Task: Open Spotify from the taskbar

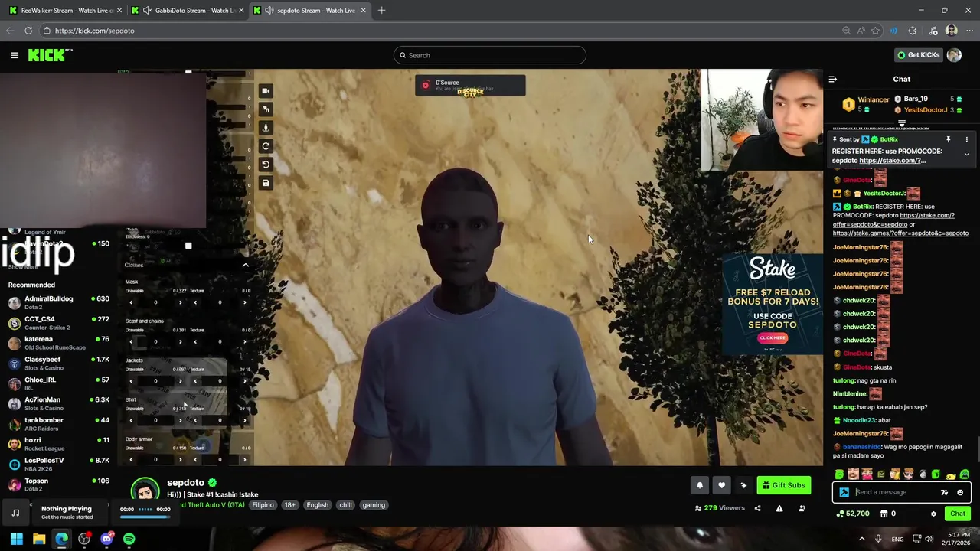Action: coord(129,540)
